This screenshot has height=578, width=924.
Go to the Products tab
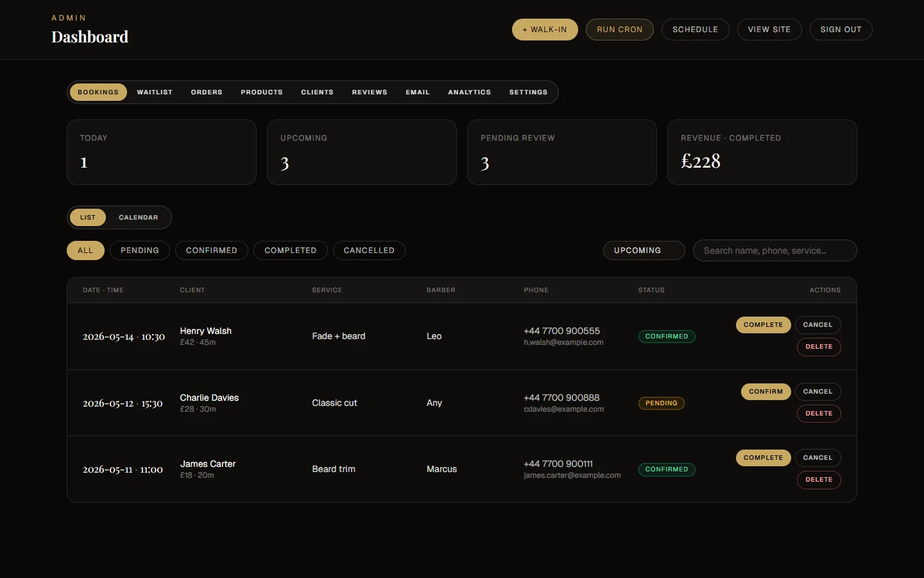[x=262, y=92]
